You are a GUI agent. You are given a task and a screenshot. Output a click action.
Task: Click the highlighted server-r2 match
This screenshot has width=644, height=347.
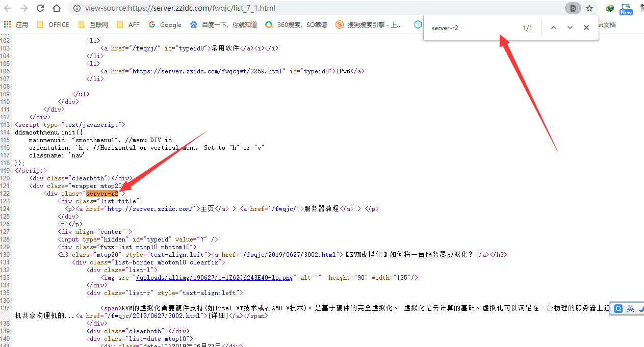102,194
